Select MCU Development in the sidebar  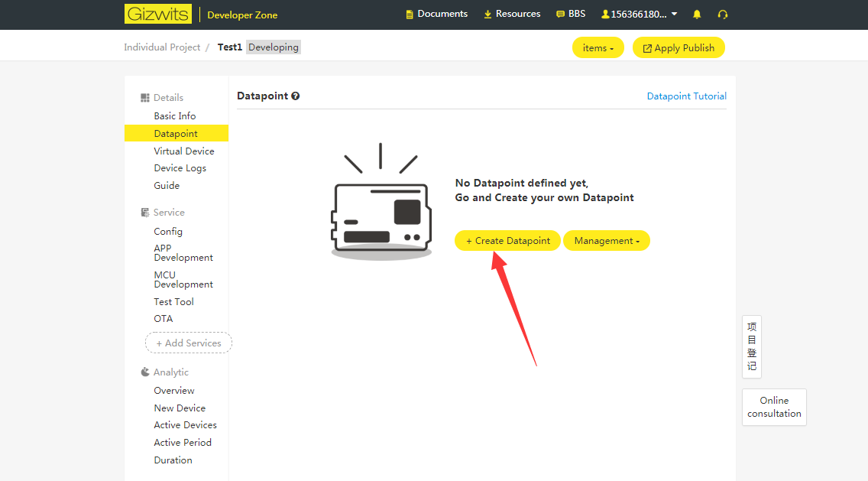pos(183,279)
